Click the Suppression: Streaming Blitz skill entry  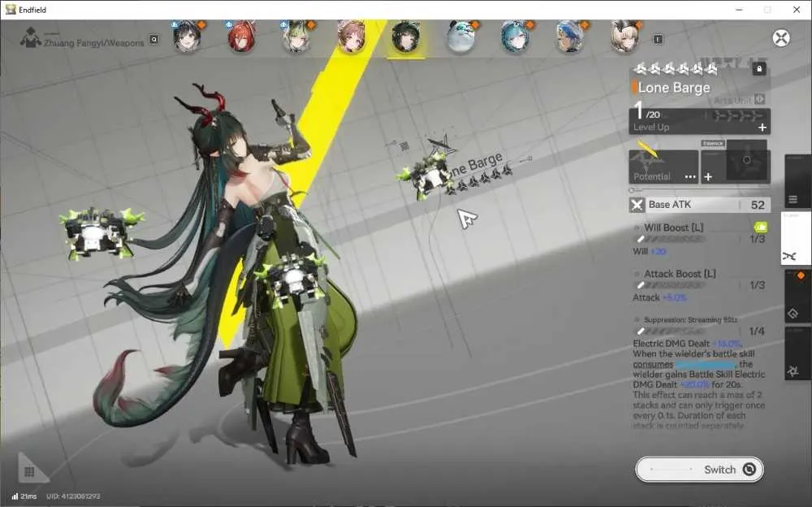coord(699,372)
